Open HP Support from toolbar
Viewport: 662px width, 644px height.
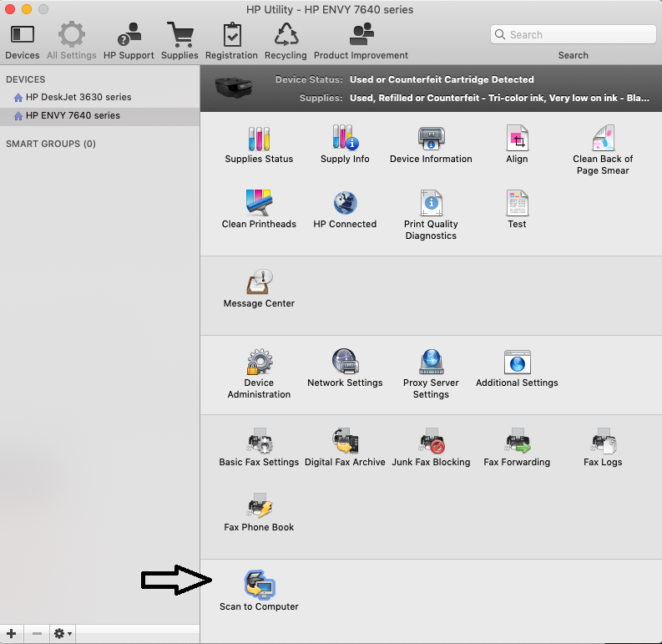(129, 42)
